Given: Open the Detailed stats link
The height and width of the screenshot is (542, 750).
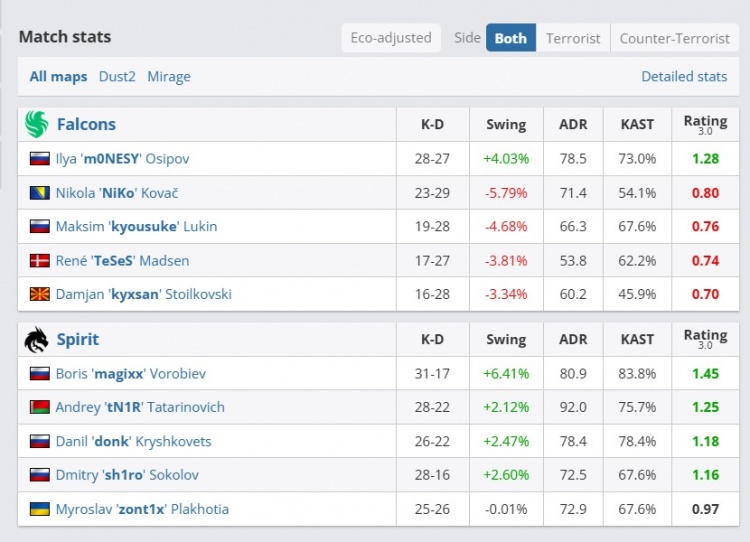Looking at the screenshot, I should 684,76.
